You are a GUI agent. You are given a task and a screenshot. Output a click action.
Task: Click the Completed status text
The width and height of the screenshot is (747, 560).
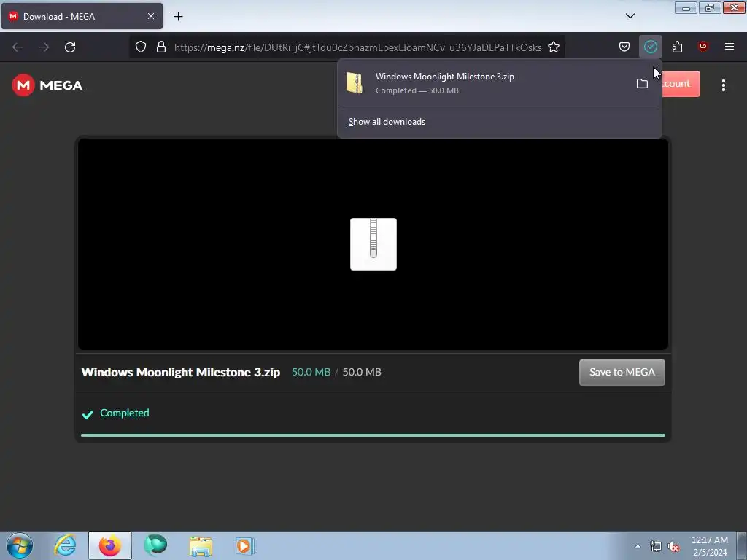coord(124,413)
